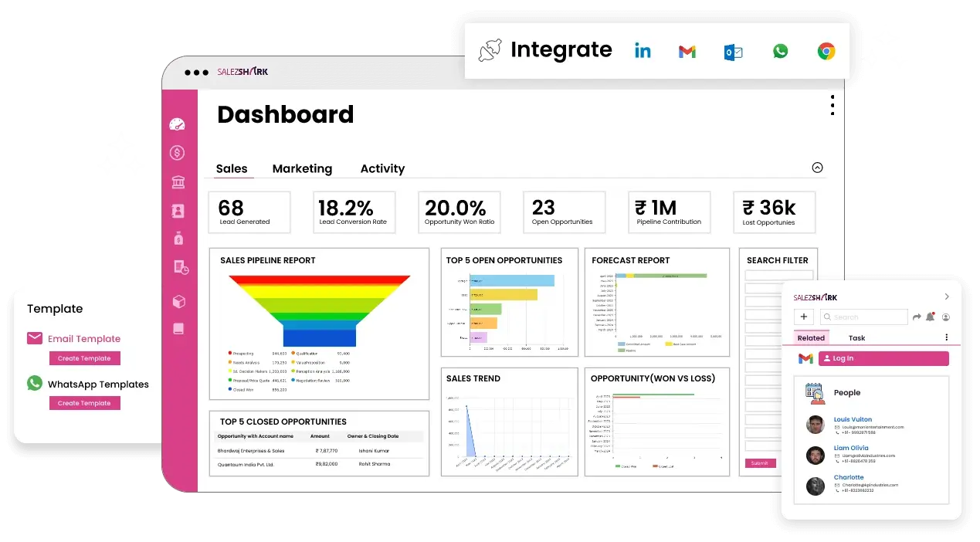Click the Rohit Sharma owner cell
The image size is (980, 542).
click(x=375, y=464)
